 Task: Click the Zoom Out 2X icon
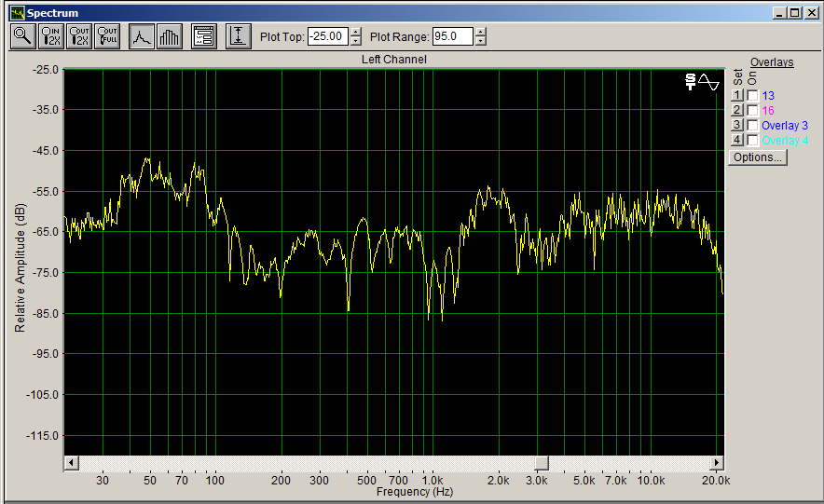[79, 36]
